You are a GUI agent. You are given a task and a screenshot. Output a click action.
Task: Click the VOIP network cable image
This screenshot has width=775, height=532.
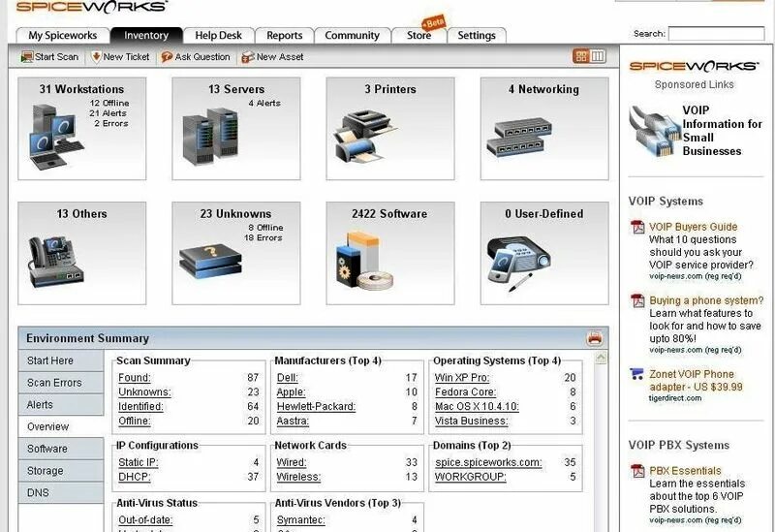(656, 131)
